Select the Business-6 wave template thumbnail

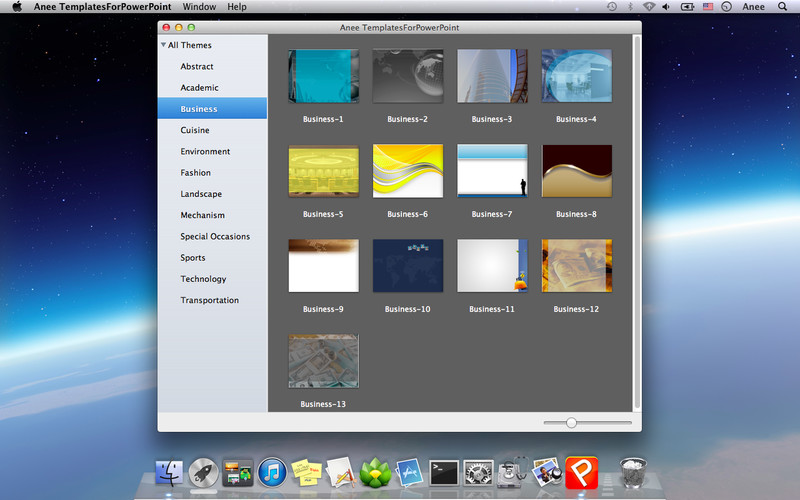click(x=408, y=171)
